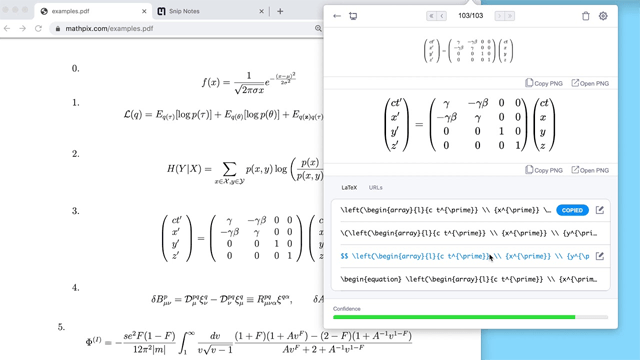Viewport: 640px width, 360px height.
Task: Click lower Copy PNG below rendered matrix
Action: click(544, 170)
